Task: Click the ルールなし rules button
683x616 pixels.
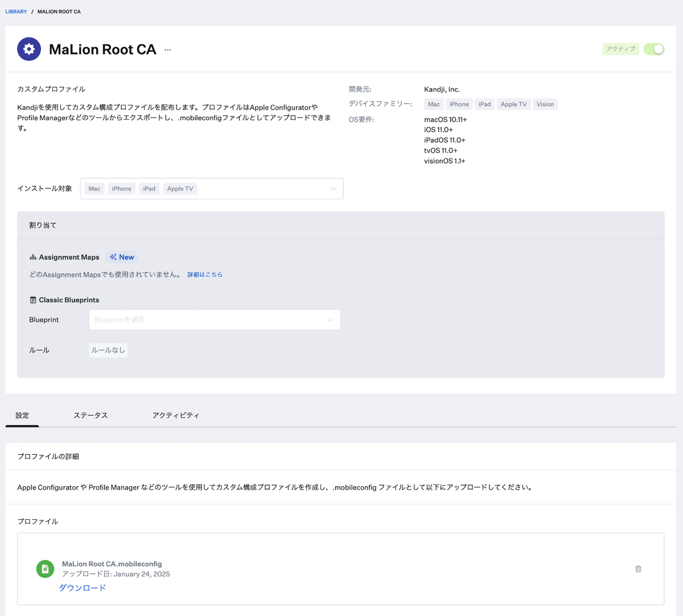Action: click(x=108, y=350)
